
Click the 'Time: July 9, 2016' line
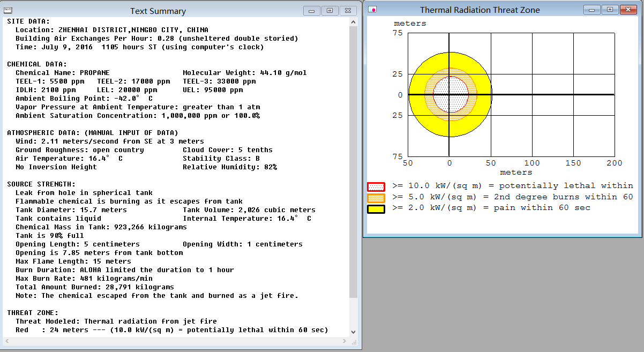point(140,47)
